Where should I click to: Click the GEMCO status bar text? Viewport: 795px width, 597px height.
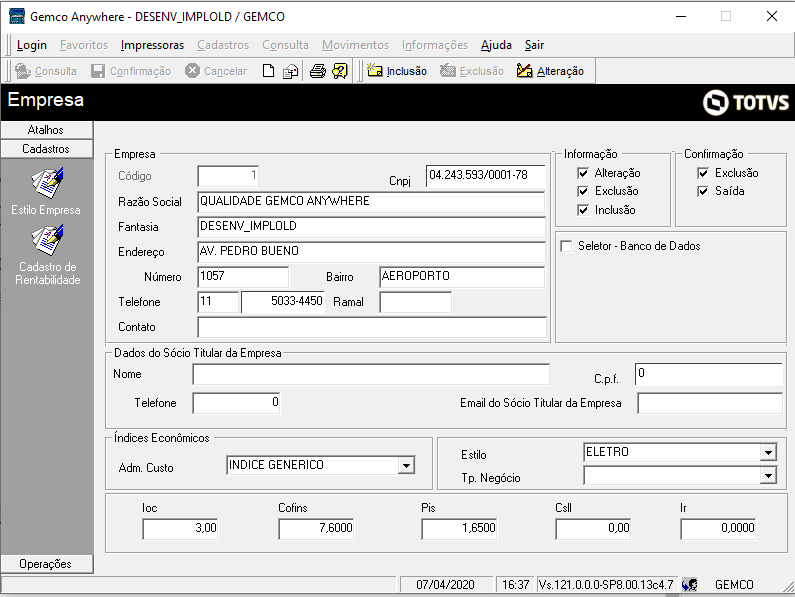pos(734,585)
